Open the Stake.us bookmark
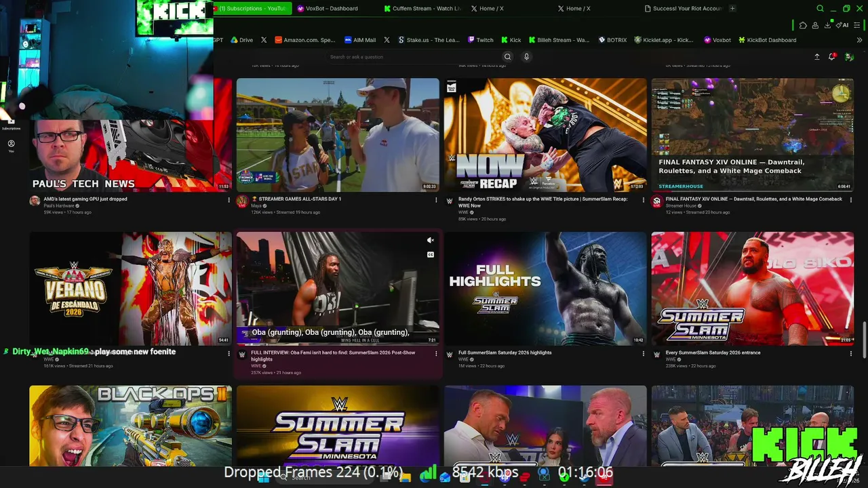Image resolution: width=868 pixels, height=488 pixels. [x=429, y=40]
